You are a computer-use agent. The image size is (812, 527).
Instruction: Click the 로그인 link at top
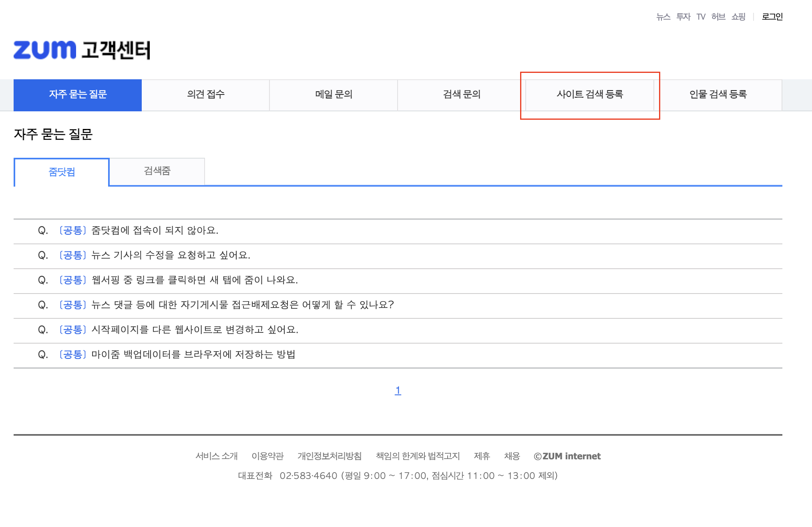(772, 17)
